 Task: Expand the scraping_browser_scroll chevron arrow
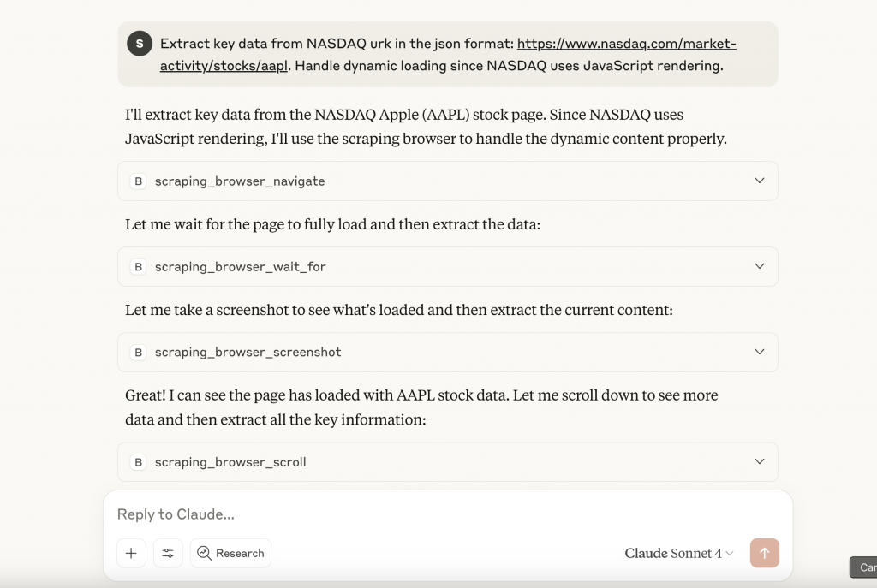pyautogui.click(x=759, y=461)
